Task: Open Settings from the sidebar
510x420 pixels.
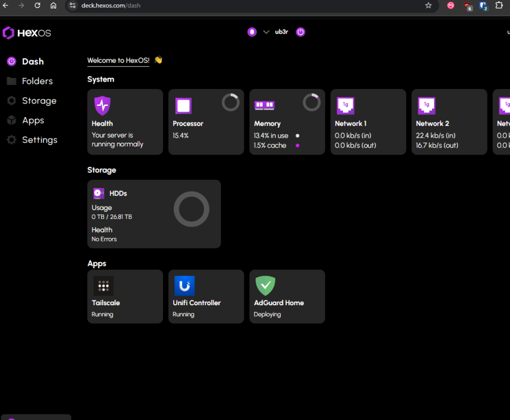Action: (39, 140)
